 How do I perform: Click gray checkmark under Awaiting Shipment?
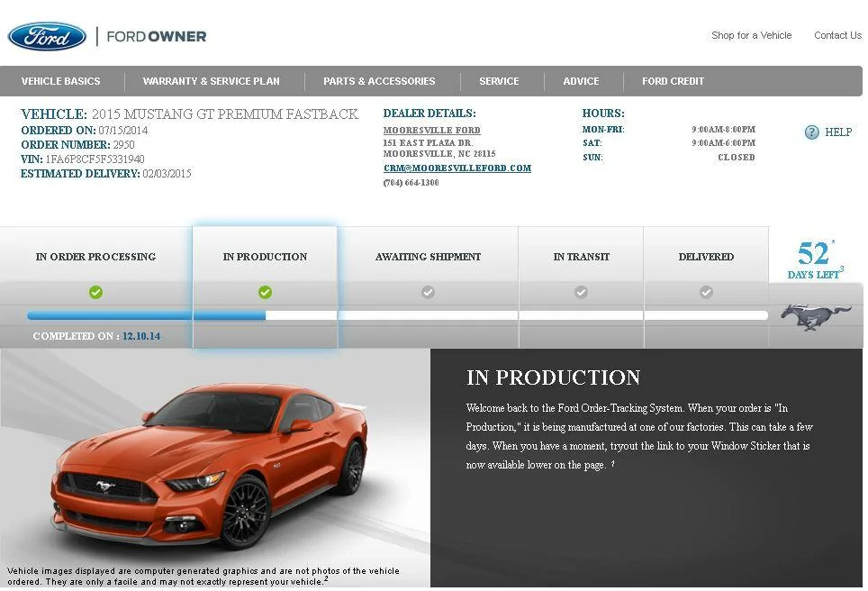428,292
